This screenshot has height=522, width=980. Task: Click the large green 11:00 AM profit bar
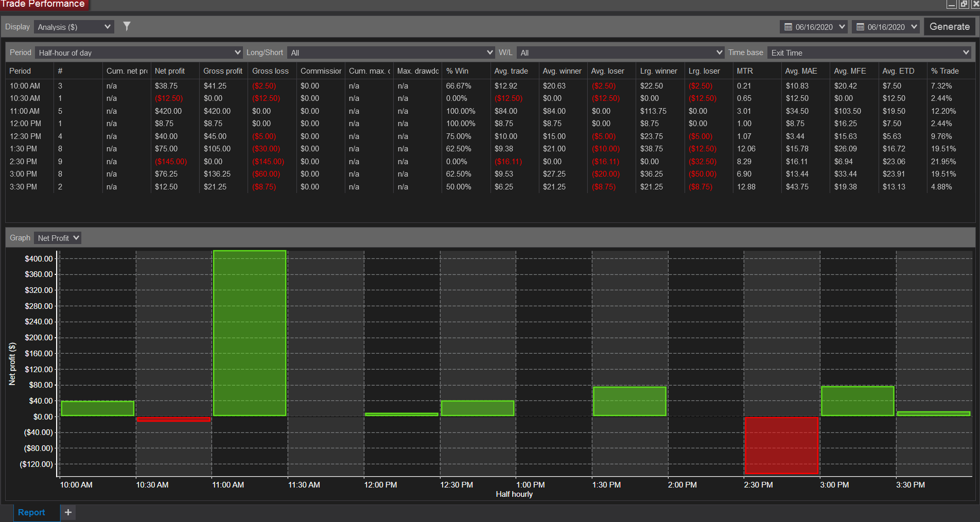[250, 333]
